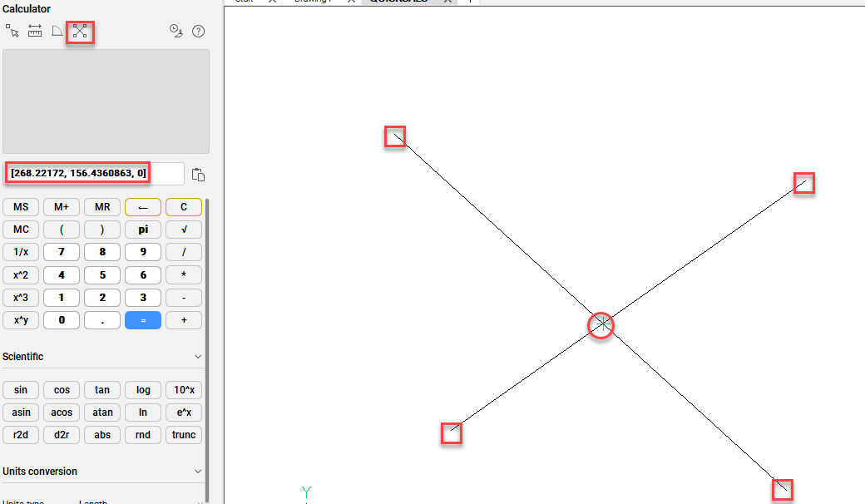The width and height of the screenshot is (865, 504).
Task: Click the intersection point of the two lines
Action: click(x=601, y=325)
